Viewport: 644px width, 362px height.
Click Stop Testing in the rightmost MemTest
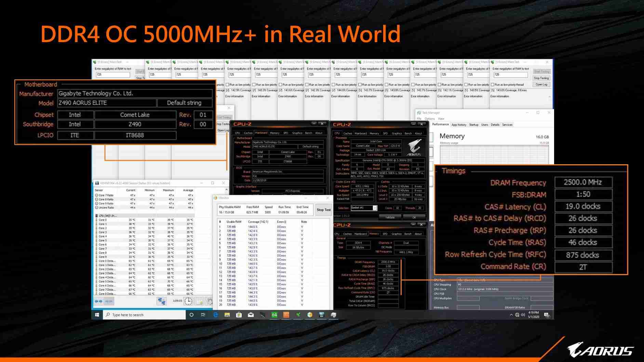(x=541, y=78)
